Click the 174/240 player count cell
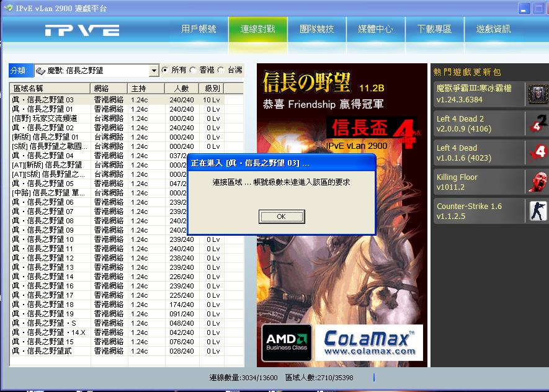549x392 pixels. point(182,305)
